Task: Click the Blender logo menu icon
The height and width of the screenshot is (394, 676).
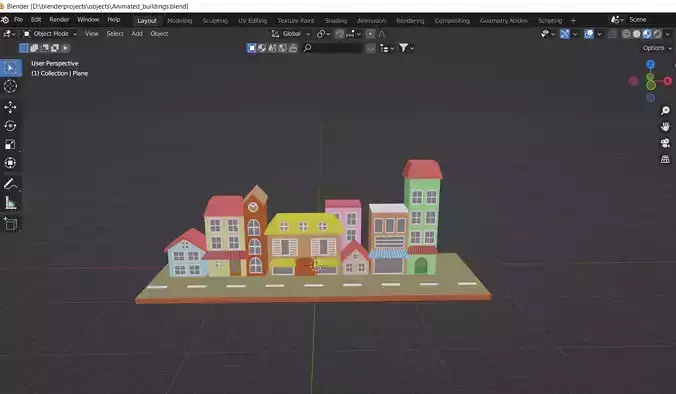Action: [x=5, y=20]
